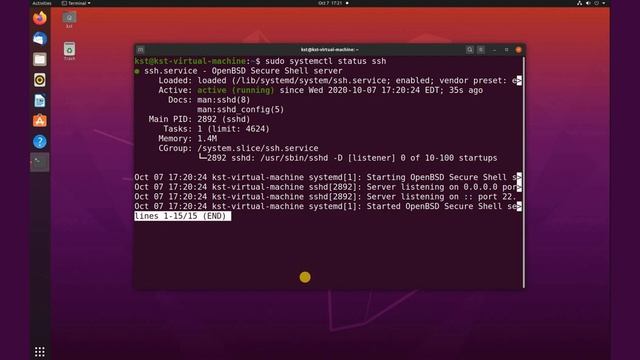Click the 'lines 1-15/15 (END)' pager status

(x=182, y=216)
